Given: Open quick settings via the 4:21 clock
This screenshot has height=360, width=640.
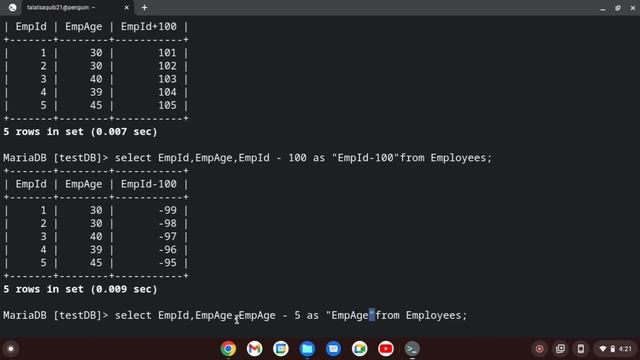Looking at the screenshot, I should (625, 349).
